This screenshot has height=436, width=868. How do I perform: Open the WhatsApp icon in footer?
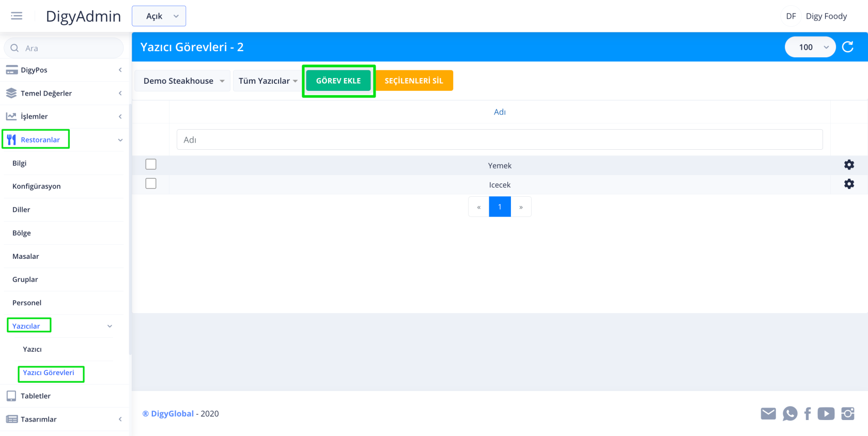click(x=789, y=413)
